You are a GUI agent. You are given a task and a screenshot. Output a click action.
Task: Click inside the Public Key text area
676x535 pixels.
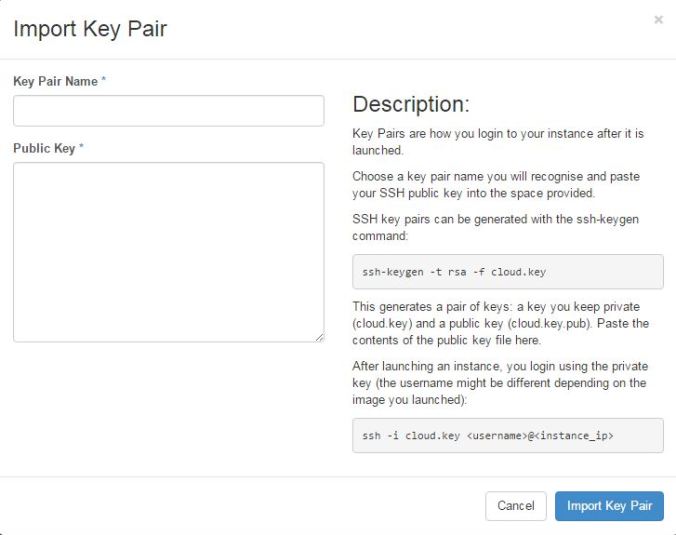(x=169, y=252)
